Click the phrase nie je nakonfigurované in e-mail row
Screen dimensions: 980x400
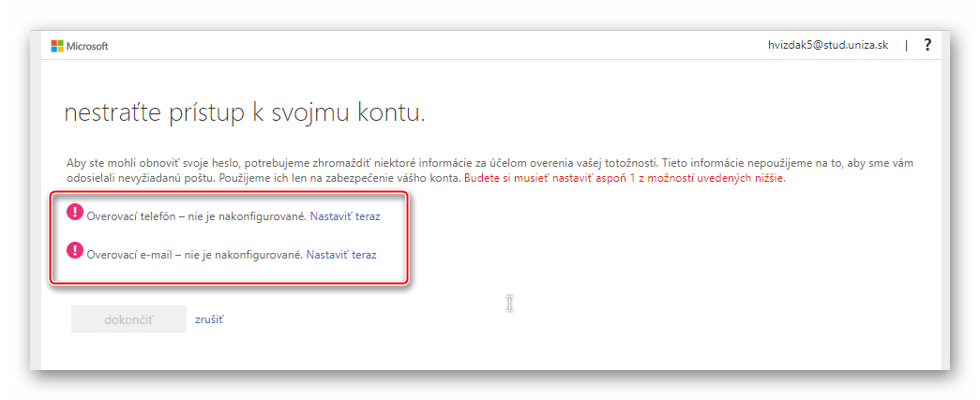(244, 254)
